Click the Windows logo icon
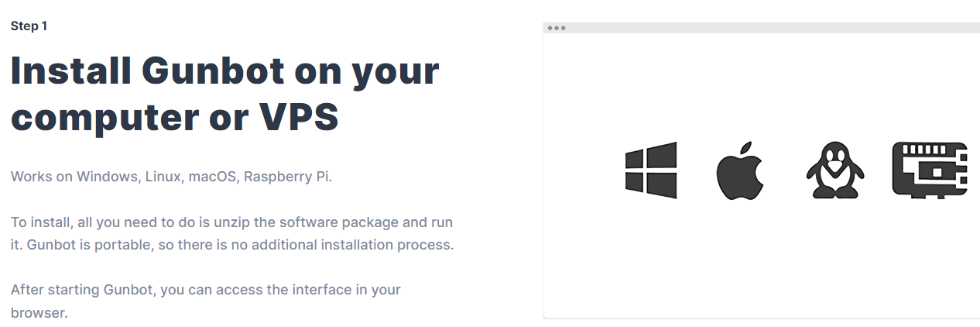980x327 pixels. pyautogui.click(x=651, y=170)
